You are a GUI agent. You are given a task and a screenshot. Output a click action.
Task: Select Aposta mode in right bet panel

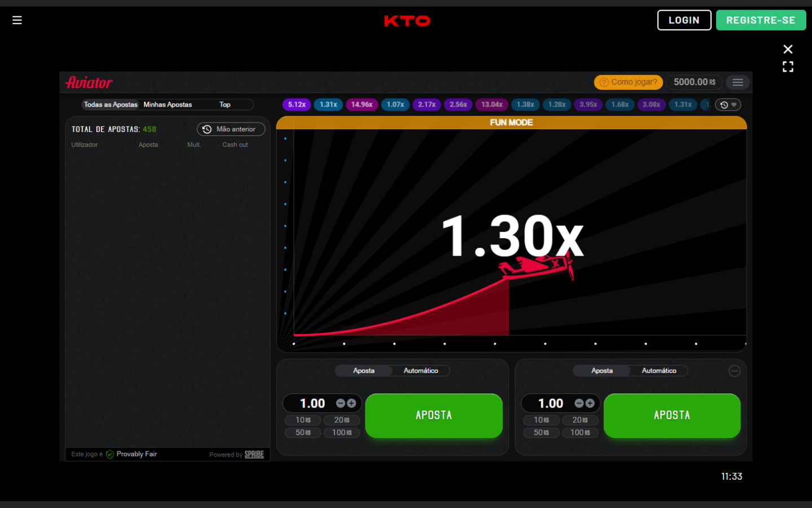pyautogui.click(x=602, y=371)
